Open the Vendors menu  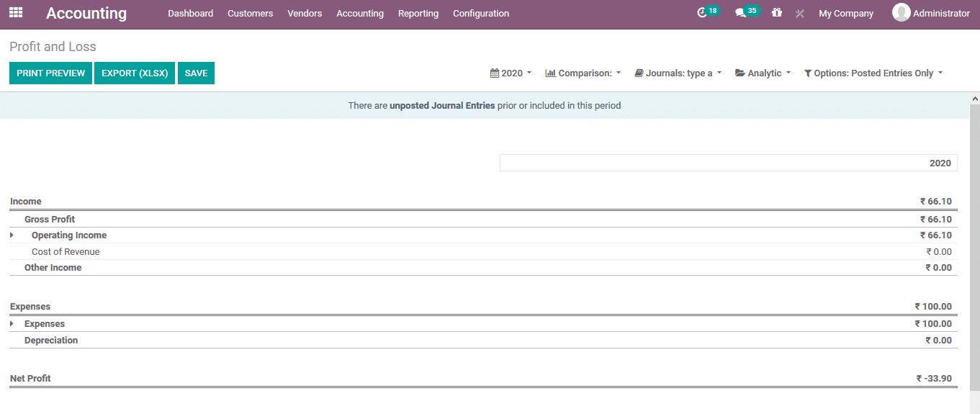(305, 14)
